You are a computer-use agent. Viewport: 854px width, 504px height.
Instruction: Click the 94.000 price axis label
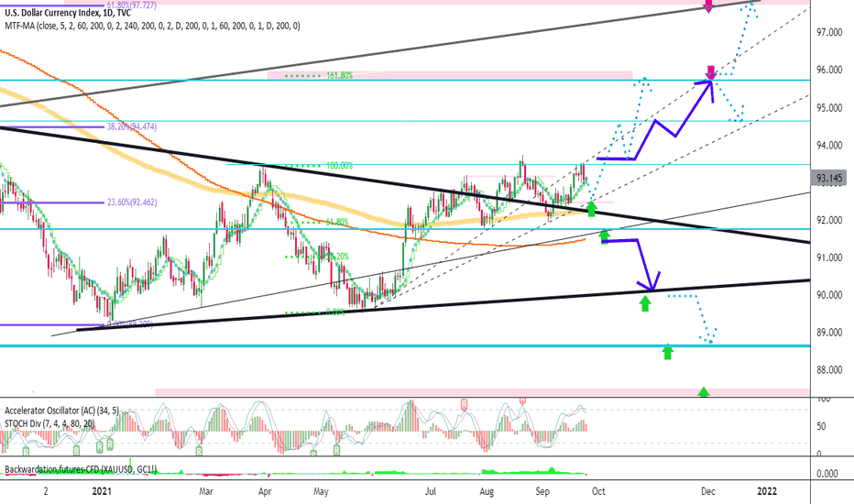click(x=829, y=146)
